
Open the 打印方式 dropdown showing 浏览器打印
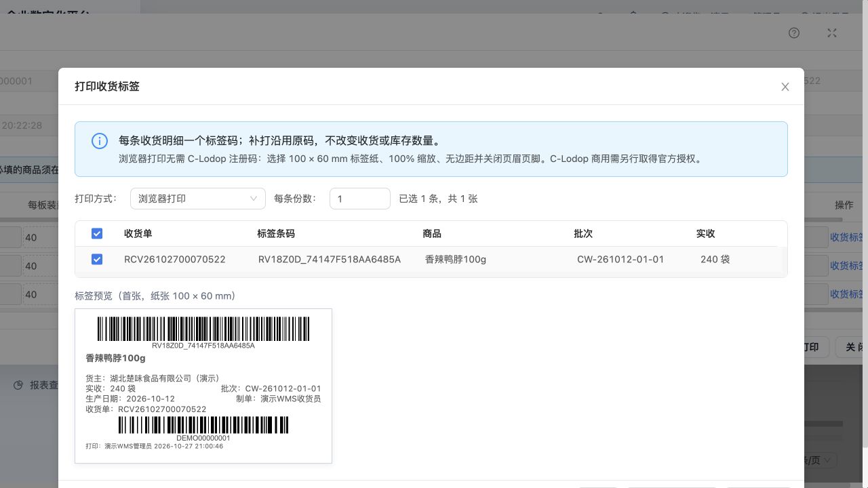198,199
